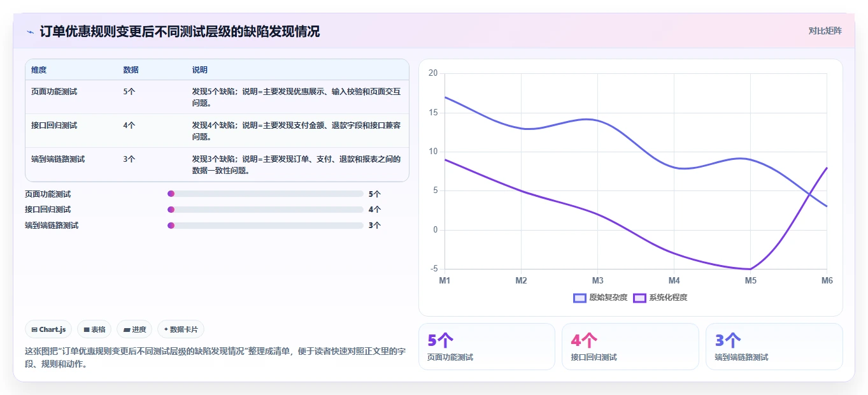Screen dimensions: 868x395
Task: Click the 15 y-axis tick label
Action: [x=433, y=113]
